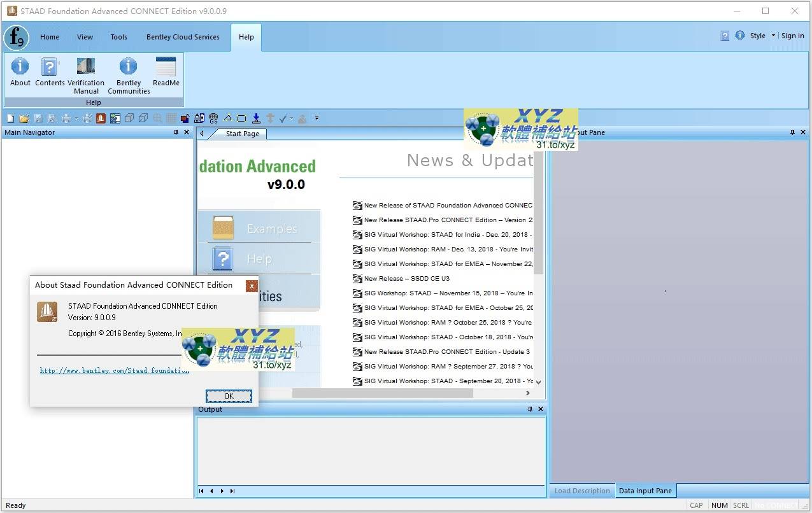This screenshot has width=812, height=513.
Task: Click the first 3D cube toolbar icon
Action: (x=129, y=118)
